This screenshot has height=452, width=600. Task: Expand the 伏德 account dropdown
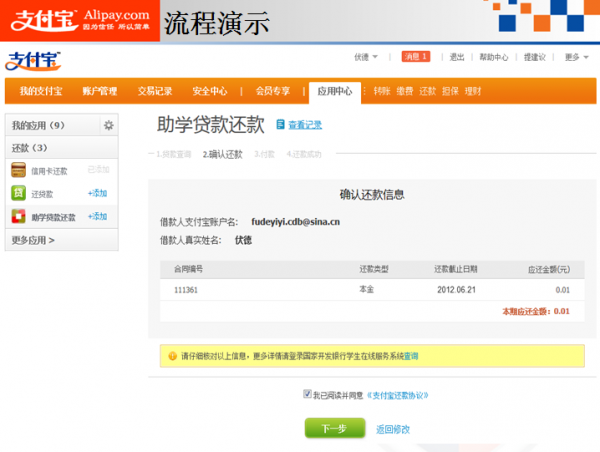coord(365,57)
